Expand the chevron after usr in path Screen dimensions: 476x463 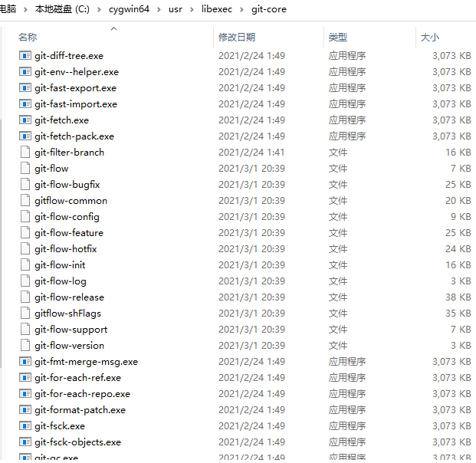coord(192,10)
